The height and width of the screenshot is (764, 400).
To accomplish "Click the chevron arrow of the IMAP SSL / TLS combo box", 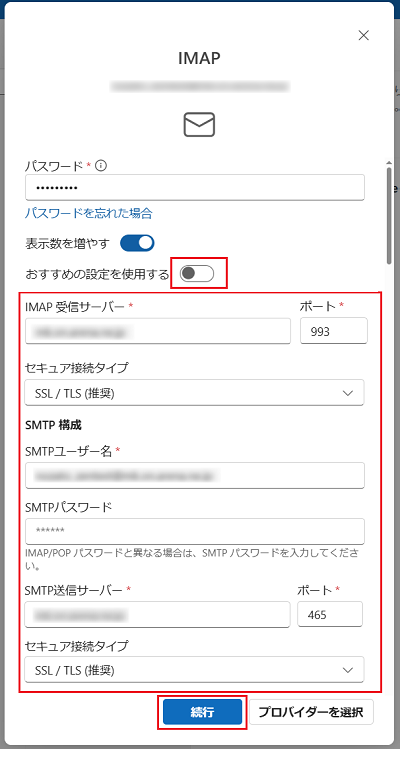I will [347, 393].
